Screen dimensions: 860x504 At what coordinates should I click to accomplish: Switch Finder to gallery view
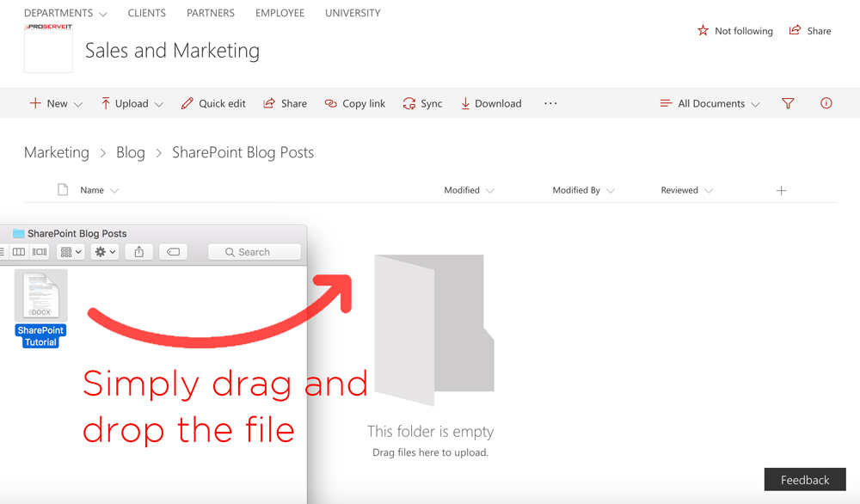coord(38,251)
